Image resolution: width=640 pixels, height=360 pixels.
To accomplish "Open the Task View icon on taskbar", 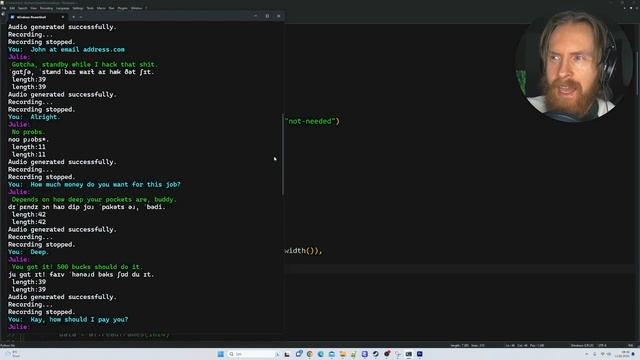I will 287,354.
